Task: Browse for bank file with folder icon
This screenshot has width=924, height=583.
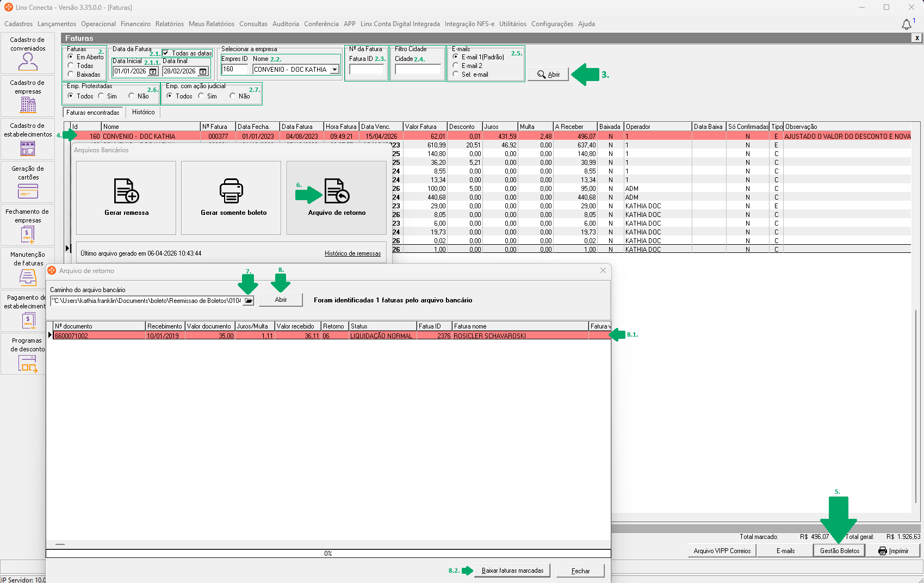Action: coord(249,300)
